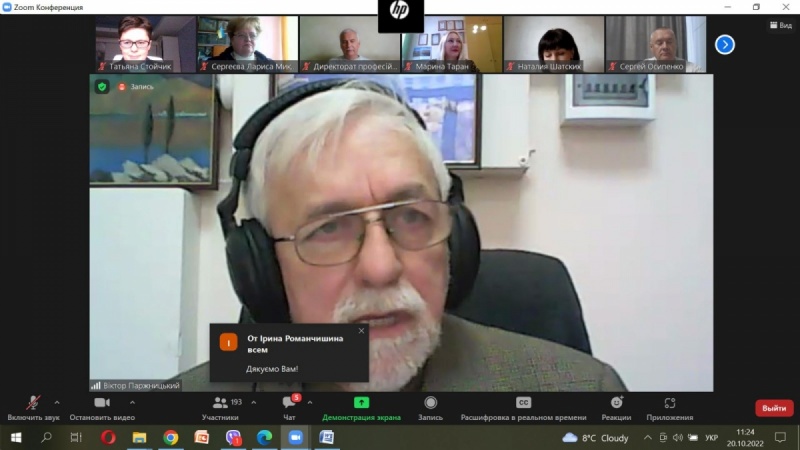The width and height of the screenshot is (800, 450).
Task: Start screen sharing via Демонстрация экрана
Action: [x=361, y=407]
